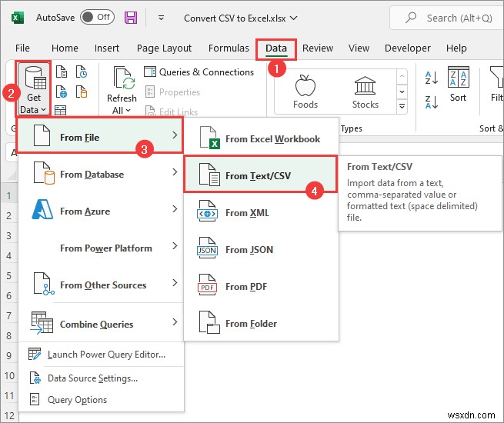The width and height of the screenshot is (504, 423).
Task: Click the Search (Alt+Q) box
Action: (x=447, y=18)
